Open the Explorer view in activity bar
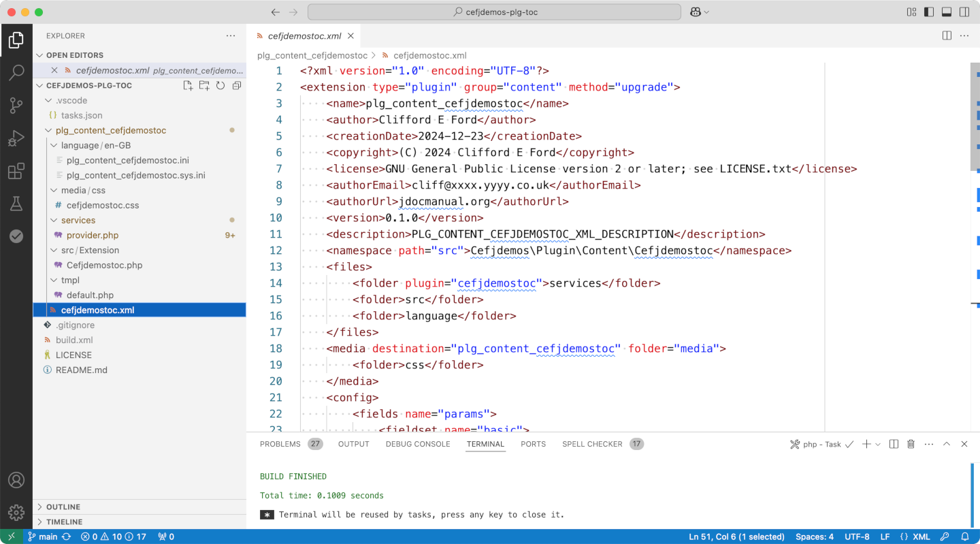The image size is (980, 544). [x=16, y=40]
